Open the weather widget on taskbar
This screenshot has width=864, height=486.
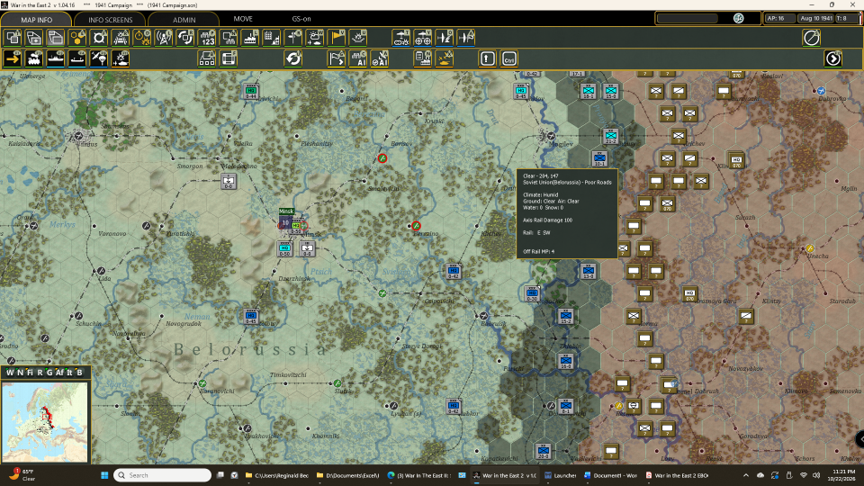click(21, 475)
